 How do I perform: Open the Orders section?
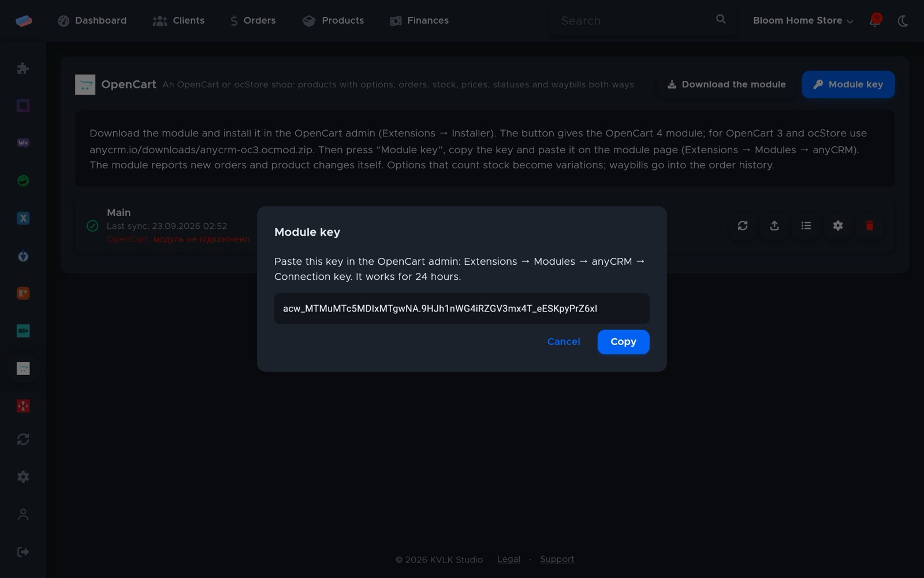(x=253, y=21)
